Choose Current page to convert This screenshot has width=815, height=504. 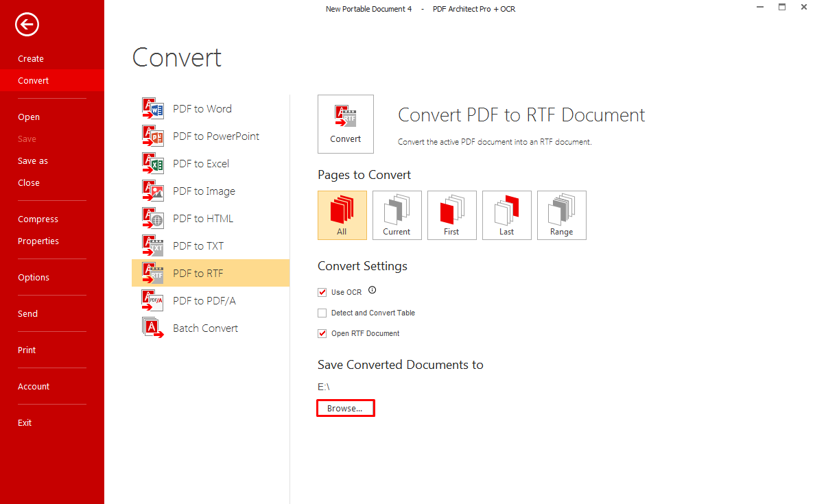click(397, 215)
